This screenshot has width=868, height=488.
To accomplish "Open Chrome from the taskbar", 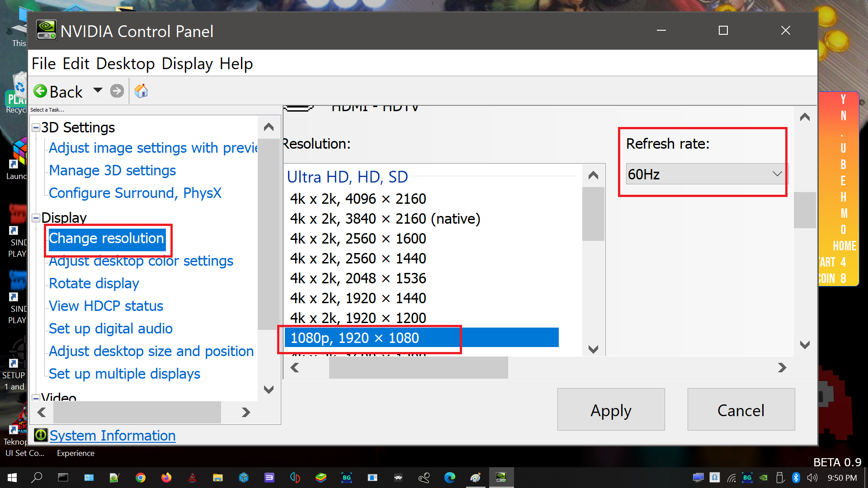I will [x=141, y=478].
